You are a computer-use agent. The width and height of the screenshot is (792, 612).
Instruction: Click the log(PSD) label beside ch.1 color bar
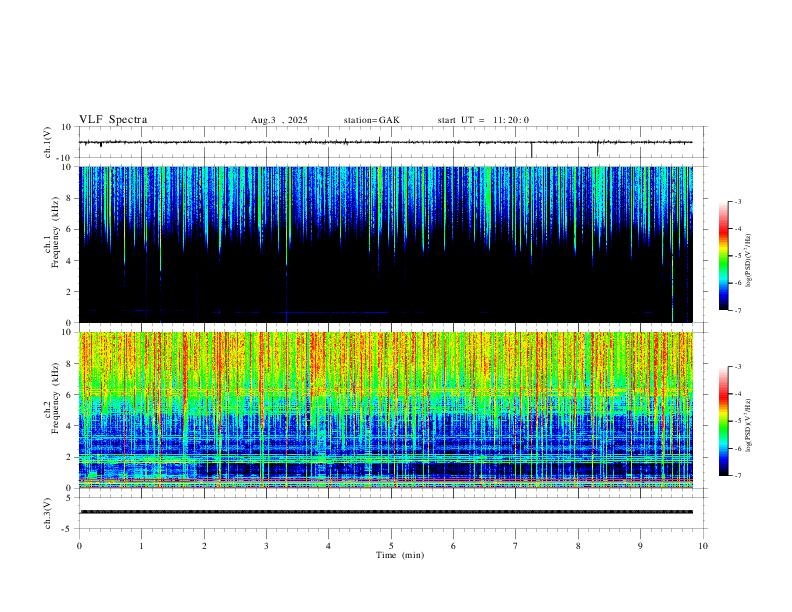[x=749, y=260]
